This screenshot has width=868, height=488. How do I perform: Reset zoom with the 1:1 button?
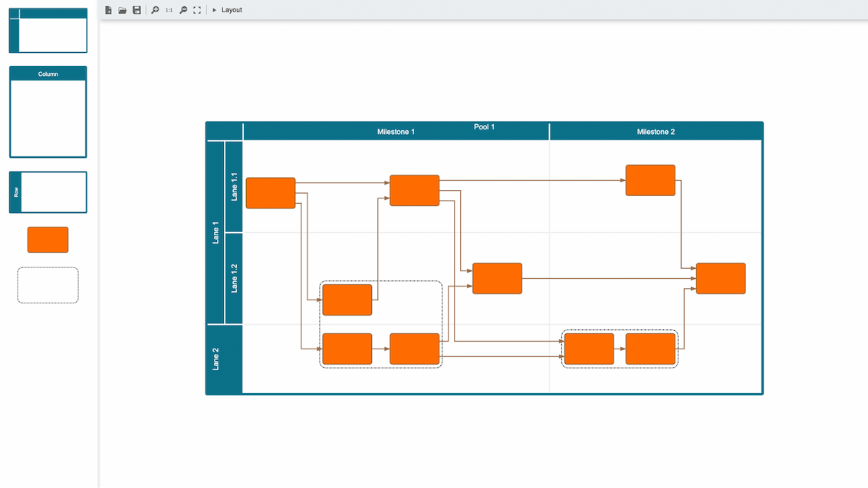coord(169,10)
